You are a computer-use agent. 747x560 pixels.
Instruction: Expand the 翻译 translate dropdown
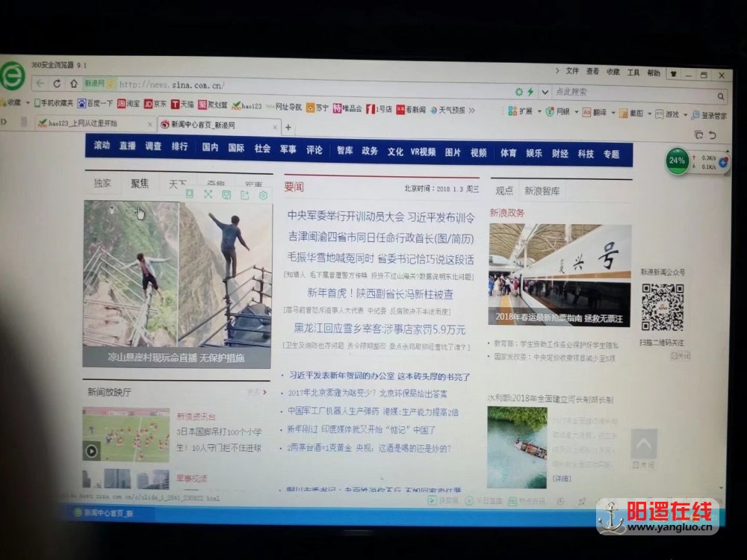tap(613, 113)
